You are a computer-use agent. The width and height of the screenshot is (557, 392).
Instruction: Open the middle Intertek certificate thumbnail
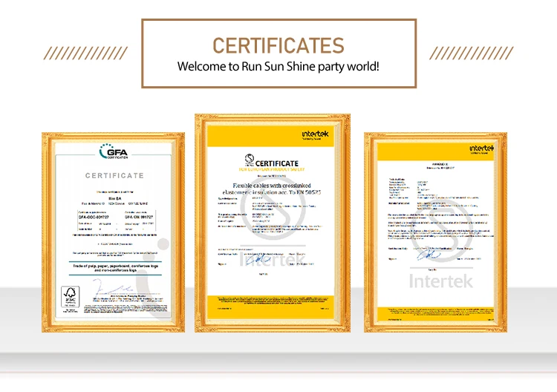(273, 223)
